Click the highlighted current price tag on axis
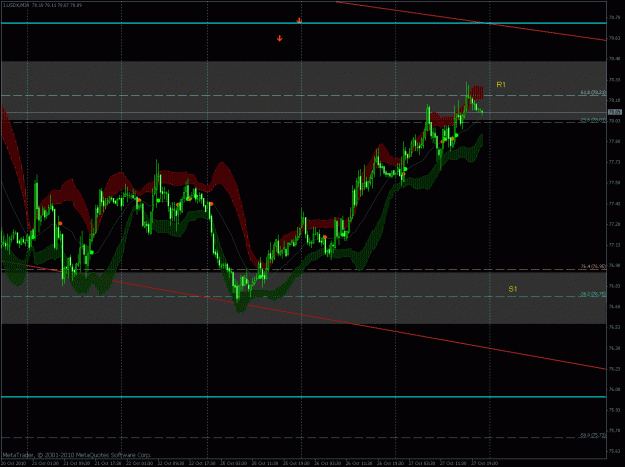 [x=615, y=112]
